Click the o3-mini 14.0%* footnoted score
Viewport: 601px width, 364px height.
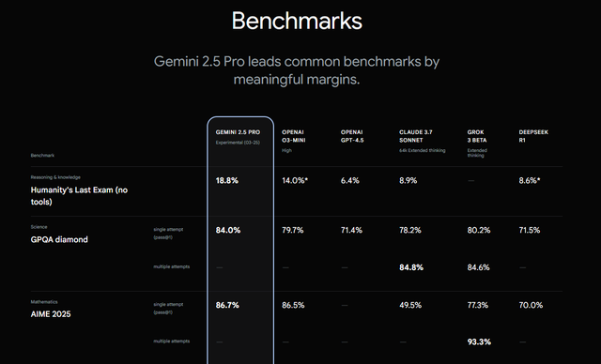coord(295,180)
